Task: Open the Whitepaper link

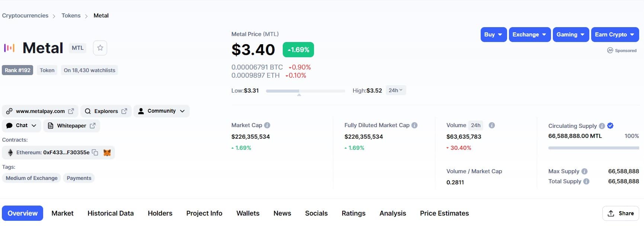Action: click(x=72, y=126)
